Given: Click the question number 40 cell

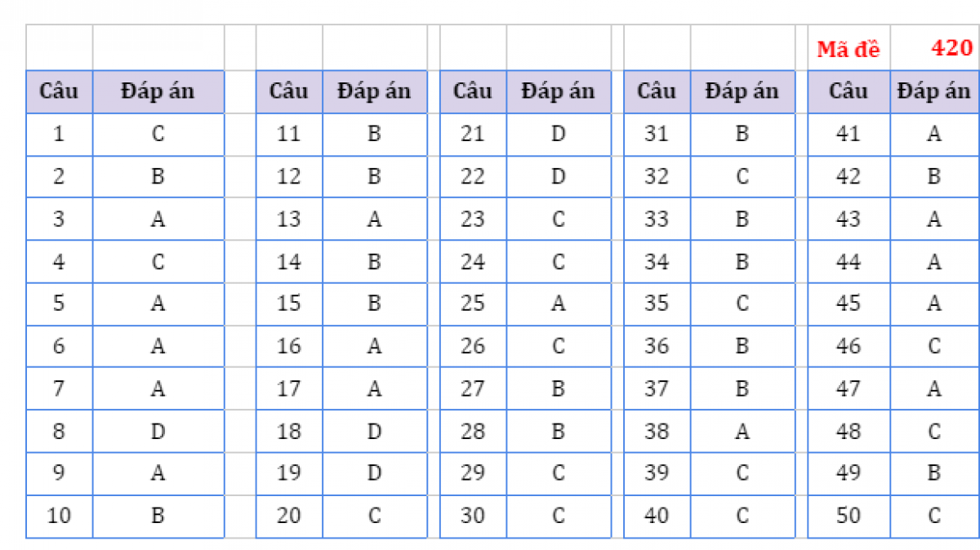Looking at the screenshot, I should coord(657,516).
